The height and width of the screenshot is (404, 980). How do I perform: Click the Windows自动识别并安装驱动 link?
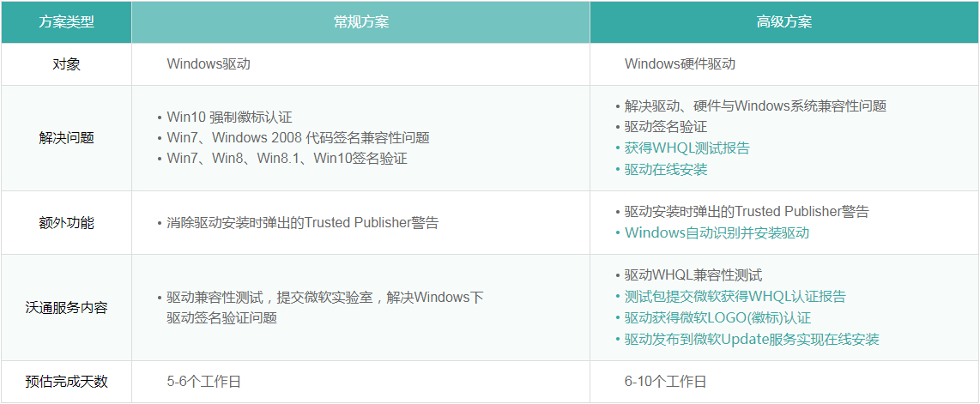pyautogui.click(x=717, y=233)
